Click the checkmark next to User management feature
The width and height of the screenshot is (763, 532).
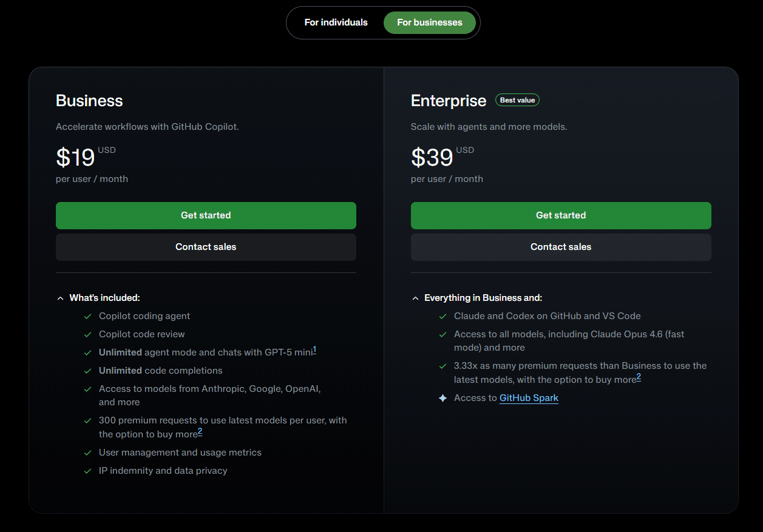coord(87,453)
